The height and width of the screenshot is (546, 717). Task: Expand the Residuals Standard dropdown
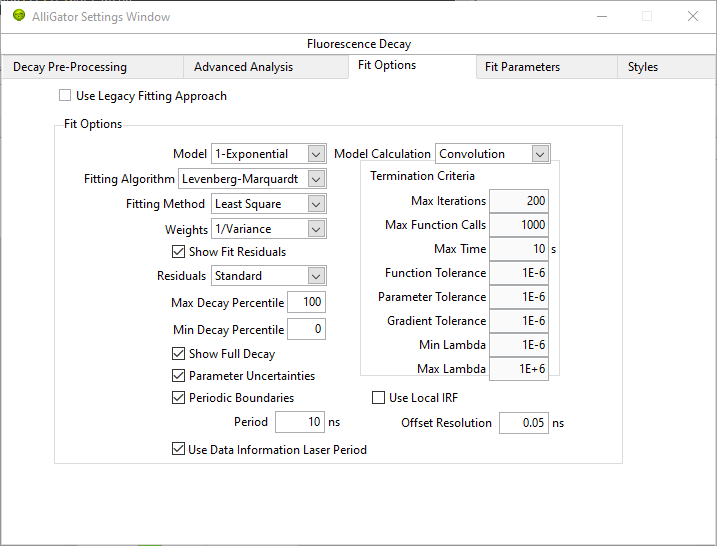[269, 276]
